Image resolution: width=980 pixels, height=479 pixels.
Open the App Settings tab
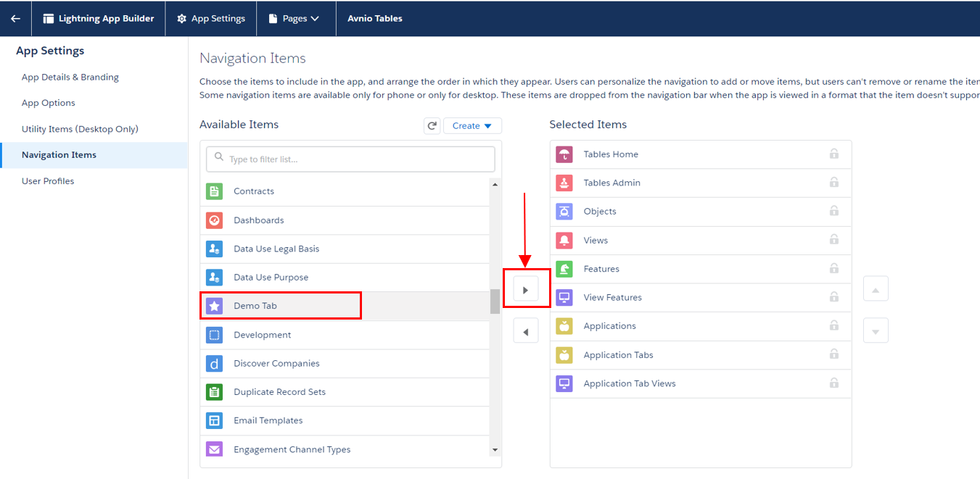[x=211, y=19]
